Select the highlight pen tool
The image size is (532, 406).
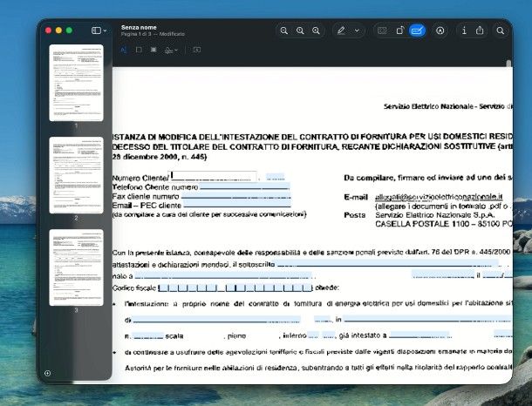pos(341,30)
